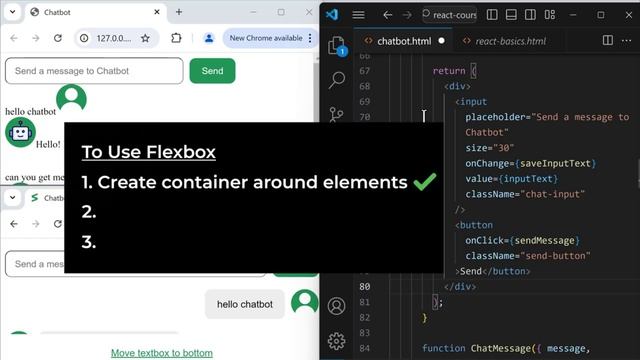The height and width of the screenshot is (360, 640).
Task: Go back in VS Code navigation
Action: tap(387, 15)
